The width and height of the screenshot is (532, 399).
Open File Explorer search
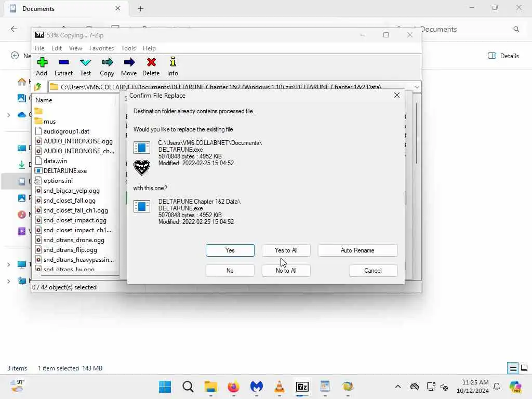pyautogui.click(x=516, y=29)
